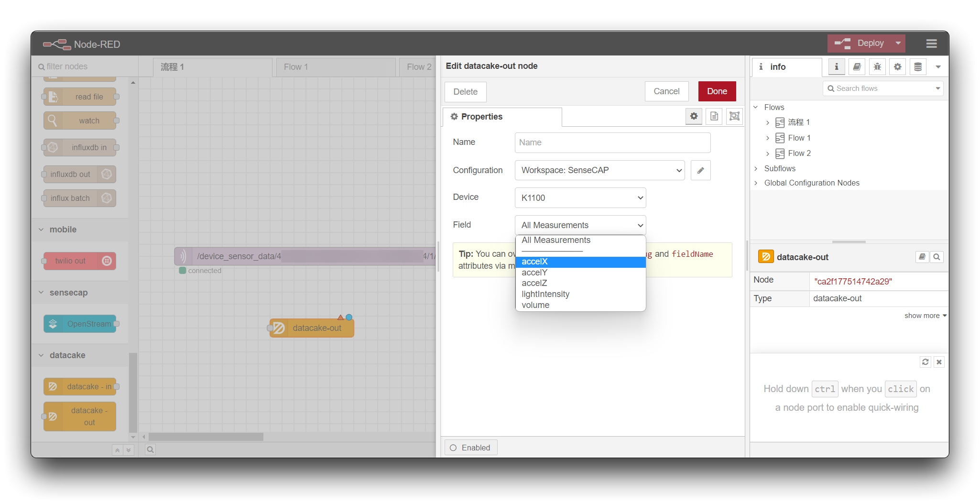Expand the Subflows section

pos(756,168)
